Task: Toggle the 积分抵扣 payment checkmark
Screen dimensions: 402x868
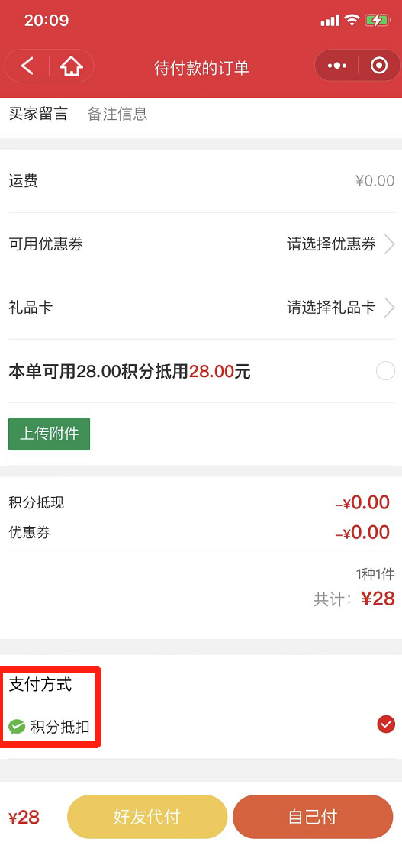Action: pyautogui.click(x=386, y=724)
